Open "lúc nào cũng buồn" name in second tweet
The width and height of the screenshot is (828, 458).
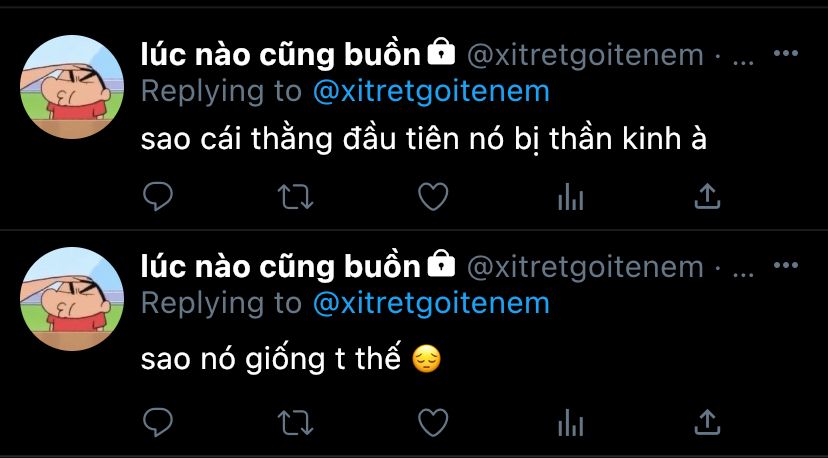tap(280, 267)
